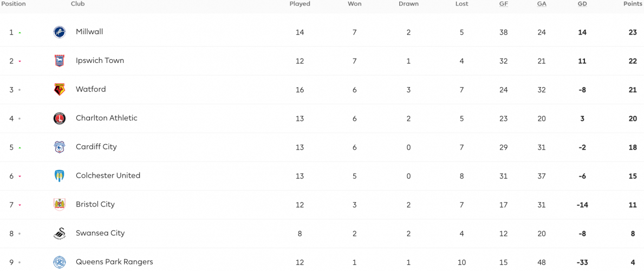Click the GF column header abbreviation
Screen dimensions: 644x271
coord(504,4)
